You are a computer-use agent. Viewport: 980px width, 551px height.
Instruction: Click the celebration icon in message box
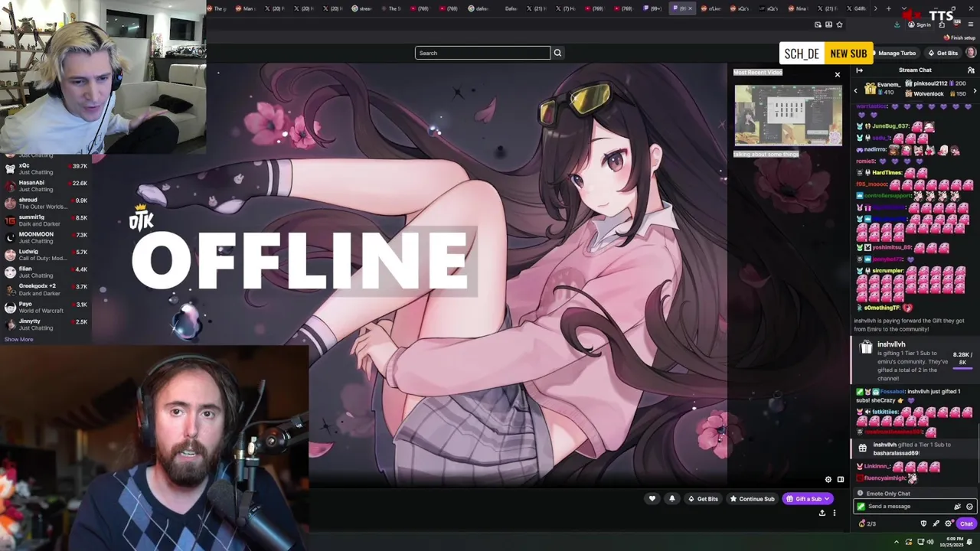pyautogui.click(x=957, y=507)
